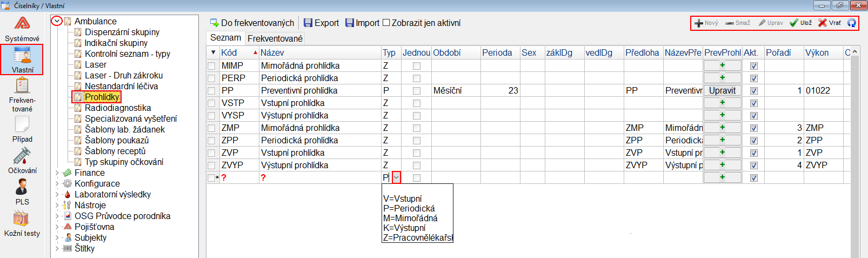Enable Zobrazit jen aktivní checkbox
868x258 pixels.
pyautogui.click(x=386, y=23)
